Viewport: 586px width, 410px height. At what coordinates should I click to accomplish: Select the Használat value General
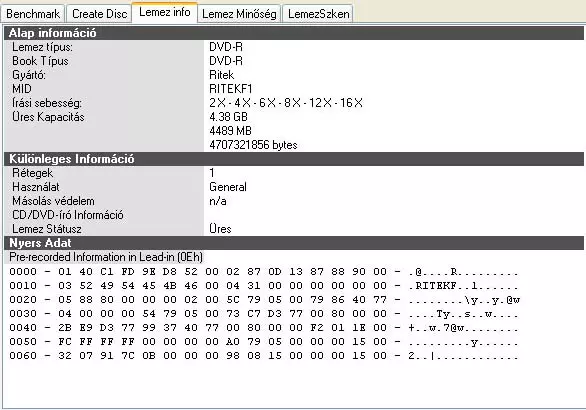tap(228, 187)
